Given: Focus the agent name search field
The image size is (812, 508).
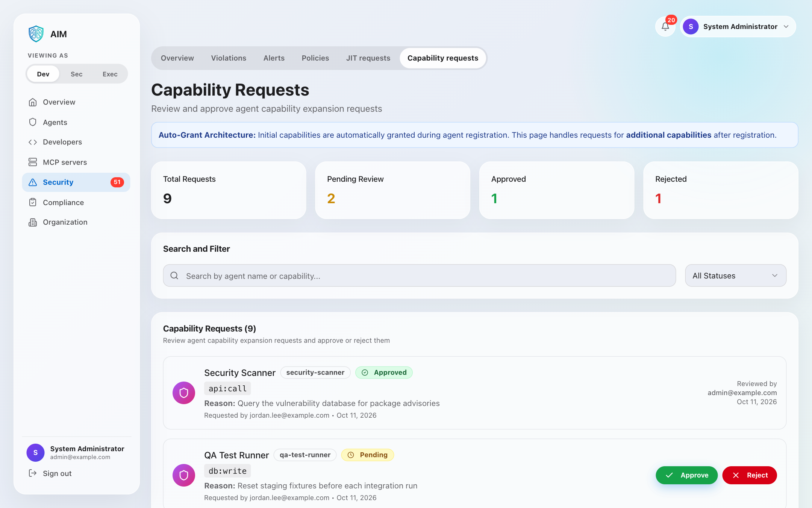Looking at the screenshot, I should [x=420, y=275].
